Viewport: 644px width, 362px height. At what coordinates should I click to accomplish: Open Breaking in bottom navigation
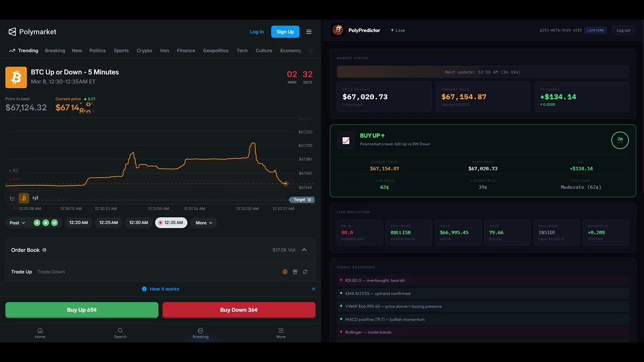200,333
